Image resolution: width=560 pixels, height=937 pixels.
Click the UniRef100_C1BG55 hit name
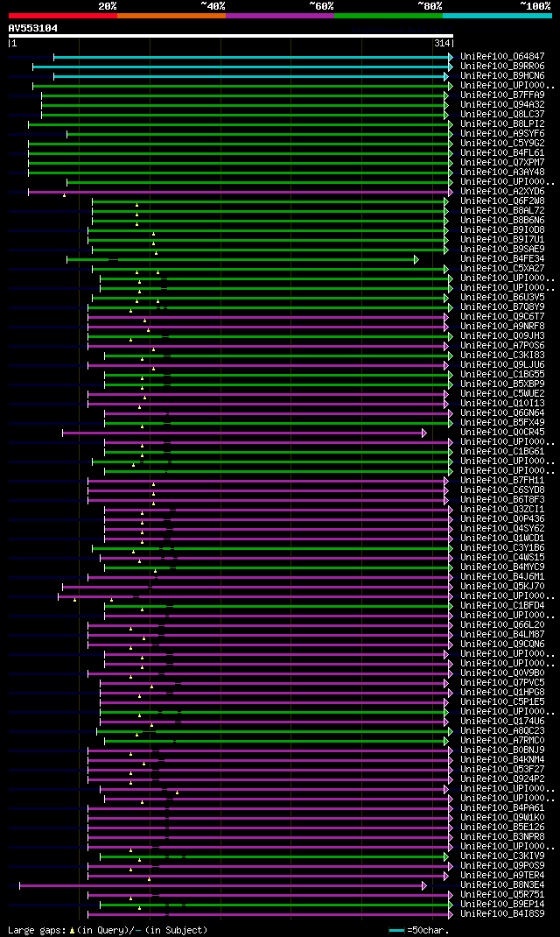[502, 374]
